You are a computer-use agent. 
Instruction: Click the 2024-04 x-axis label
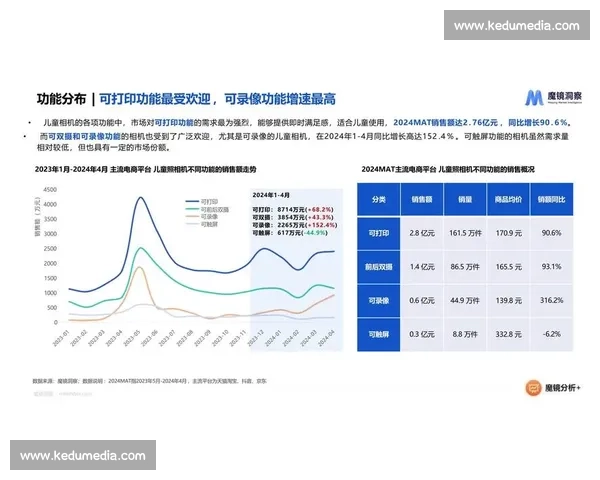tap(326, 338)
